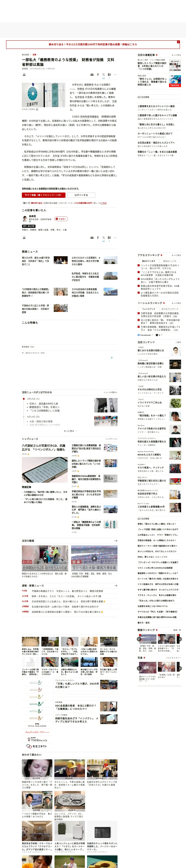
Task: Click the bottom X share icon
Action: [x=104, y=238]
